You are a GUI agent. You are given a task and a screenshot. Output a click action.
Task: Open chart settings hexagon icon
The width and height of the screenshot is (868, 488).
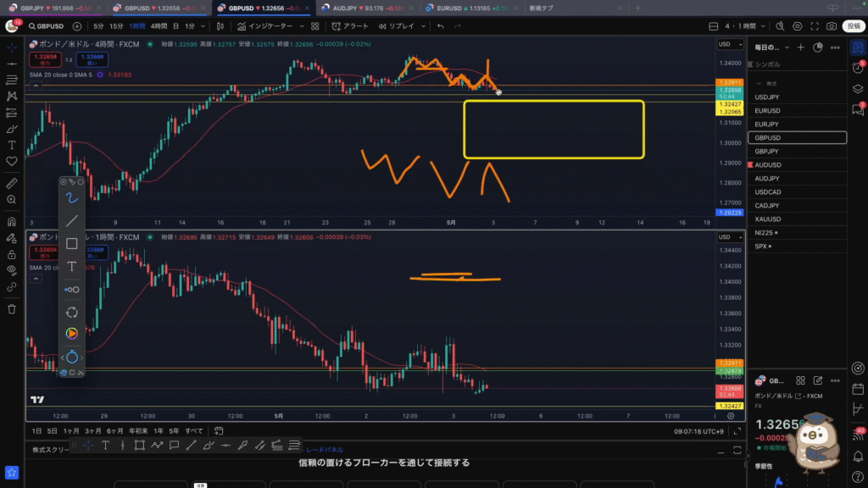point(797,26)
